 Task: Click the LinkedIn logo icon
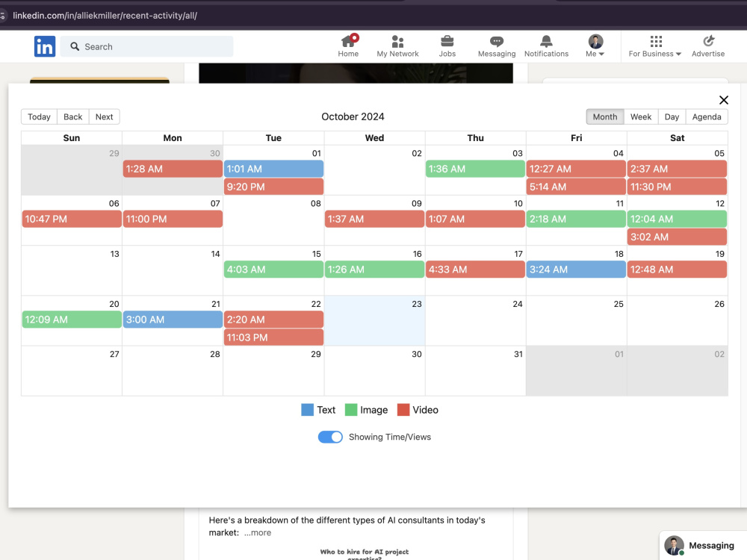coord(45,46)
